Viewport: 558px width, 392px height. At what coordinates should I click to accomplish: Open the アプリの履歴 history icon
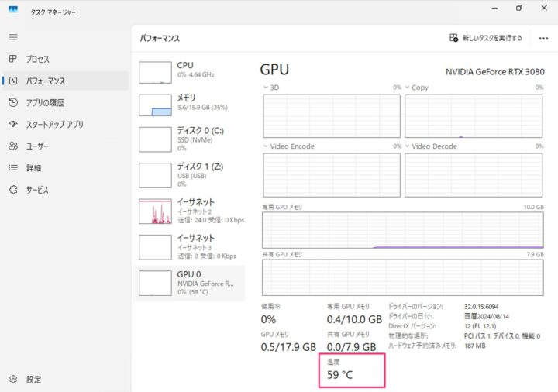coord(13,102)
